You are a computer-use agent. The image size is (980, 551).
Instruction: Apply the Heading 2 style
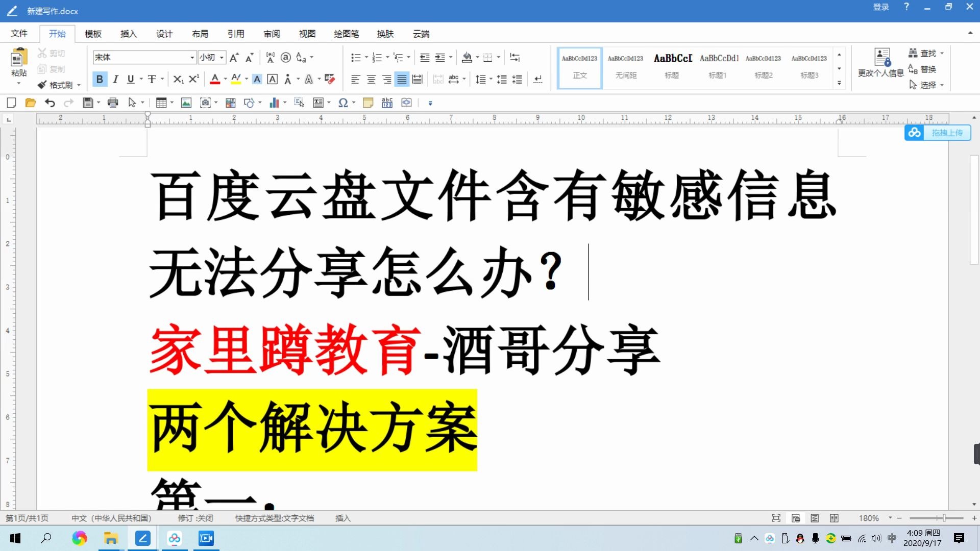[764, 68]
